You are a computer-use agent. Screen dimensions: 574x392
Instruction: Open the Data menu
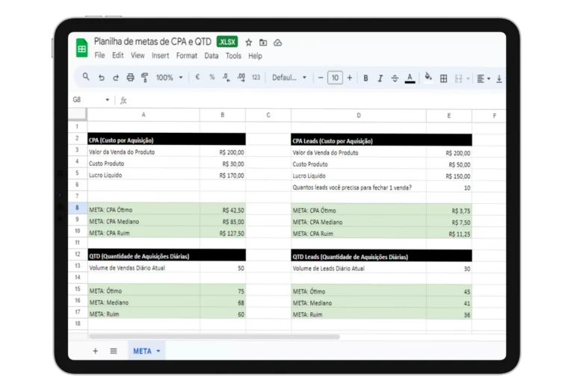212,56
